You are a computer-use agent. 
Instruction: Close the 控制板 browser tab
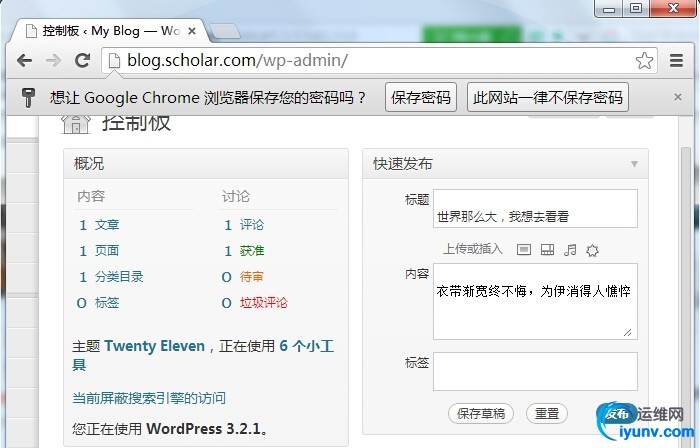click(192, 31)
